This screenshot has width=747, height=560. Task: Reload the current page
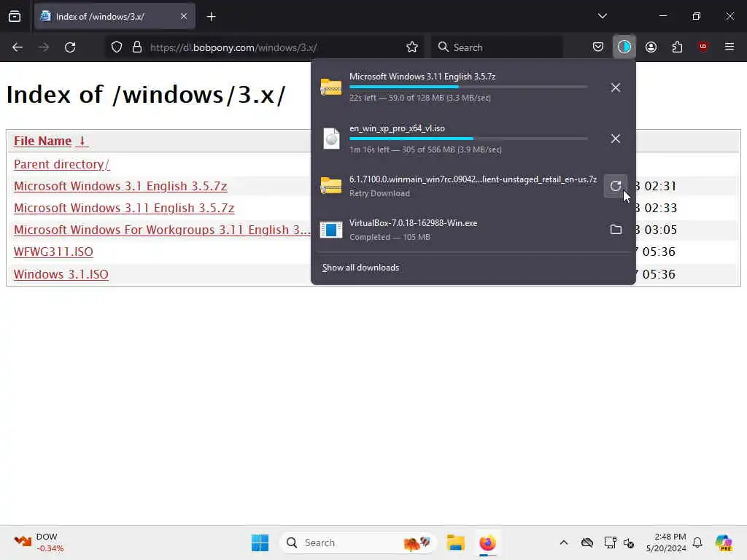(x=70, y=47)
